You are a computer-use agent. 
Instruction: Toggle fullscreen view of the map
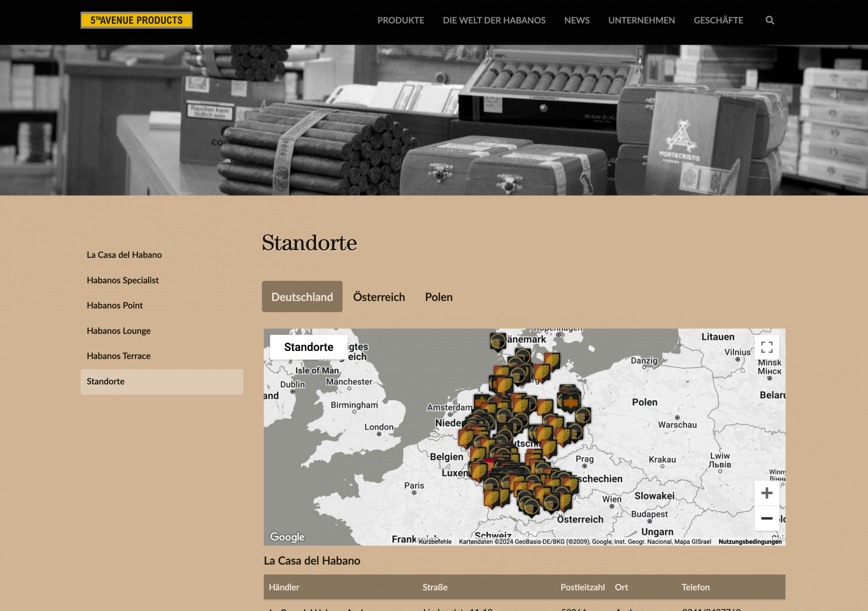[766, 347]
